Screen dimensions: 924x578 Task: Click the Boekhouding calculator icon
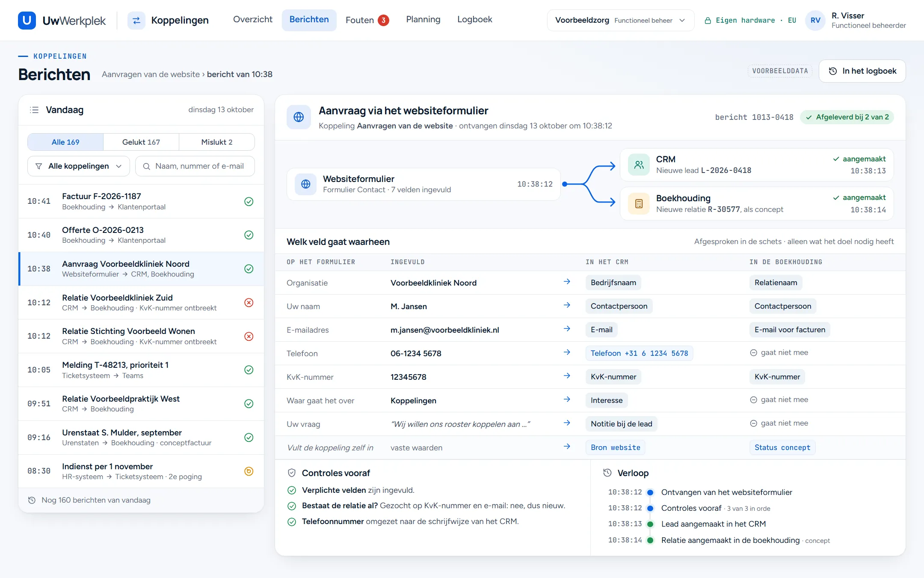639,204
